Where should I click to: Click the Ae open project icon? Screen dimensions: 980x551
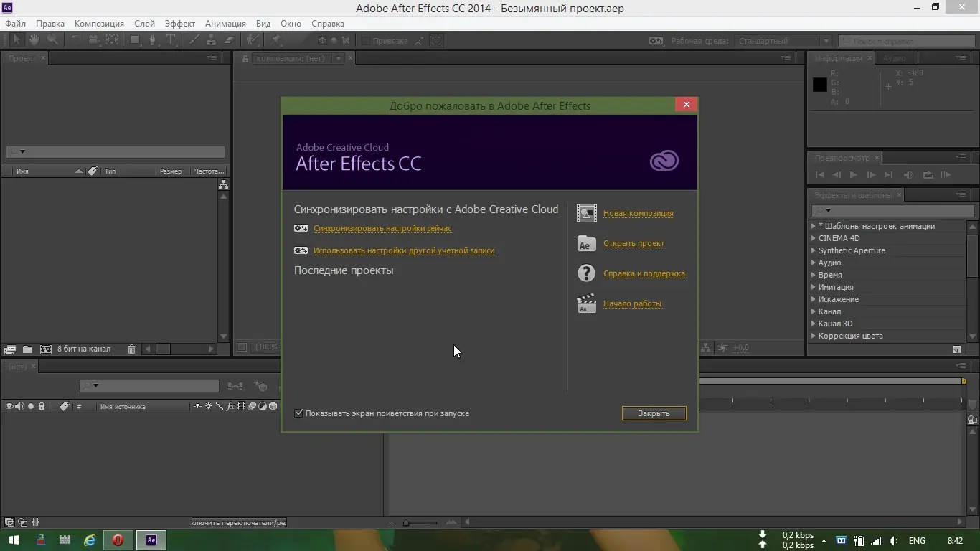coord(586,243)
